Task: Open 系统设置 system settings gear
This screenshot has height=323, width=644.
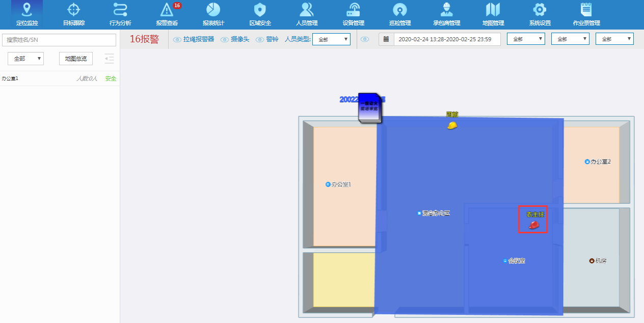Action: tap(540, 14)
